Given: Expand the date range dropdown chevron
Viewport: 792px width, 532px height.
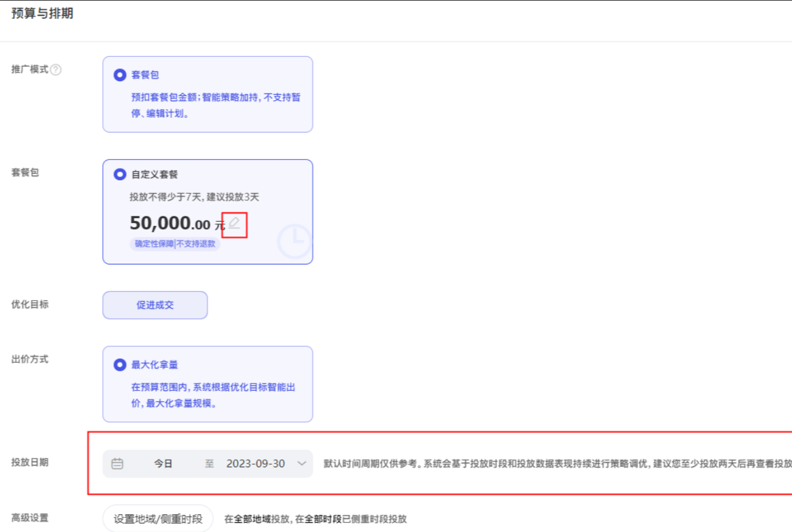Looking at the screenshot, I should click(x=301, y=464).
